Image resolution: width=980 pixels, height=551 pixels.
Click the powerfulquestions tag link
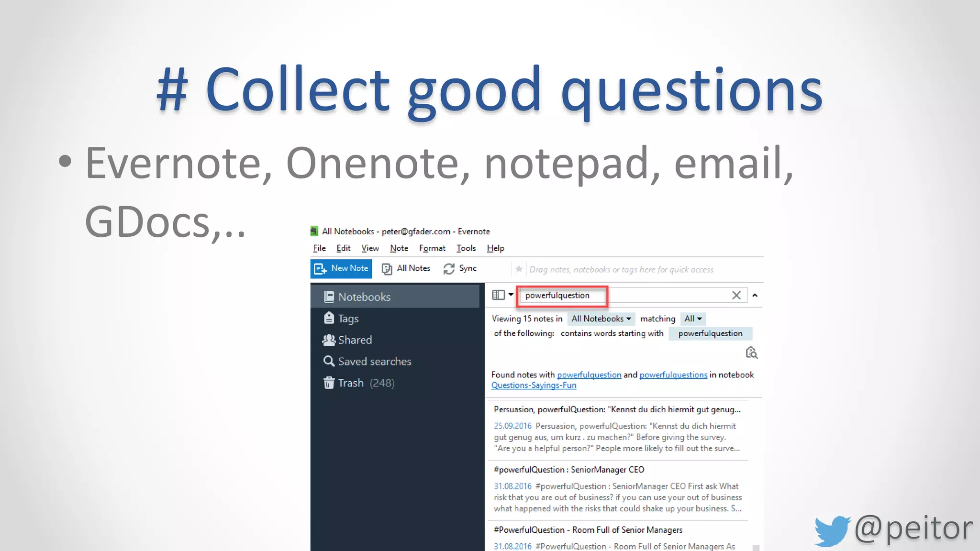pos(673,375)
